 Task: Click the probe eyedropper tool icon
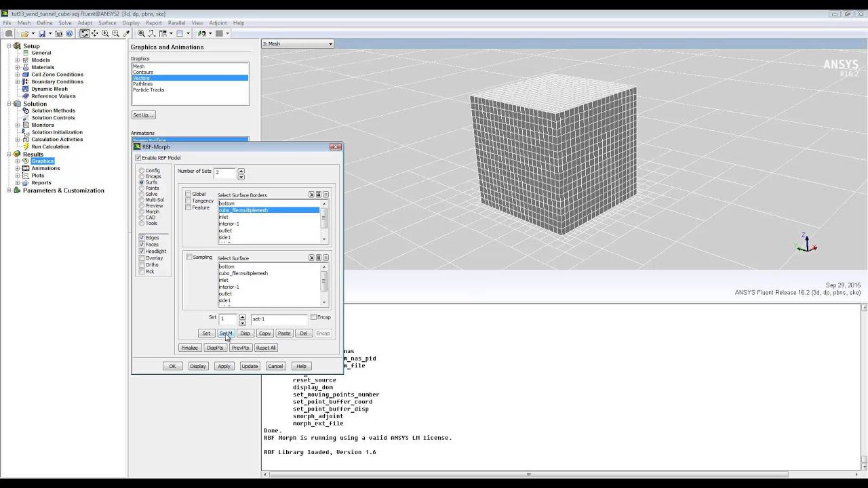(x=126, y=33)
